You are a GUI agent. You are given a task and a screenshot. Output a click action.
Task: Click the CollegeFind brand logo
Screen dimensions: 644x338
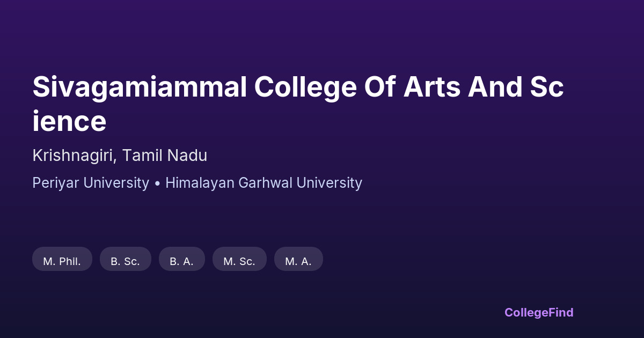(x=539, y=312)
